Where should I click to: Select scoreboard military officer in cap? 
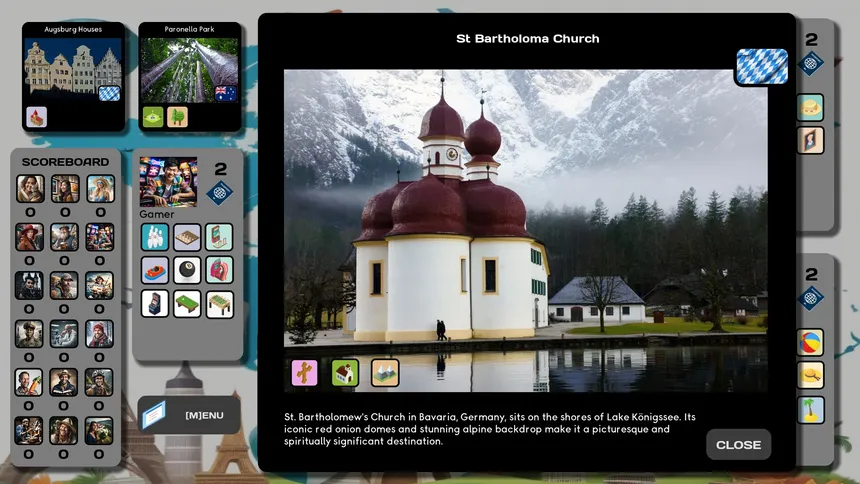coord(29,334)
